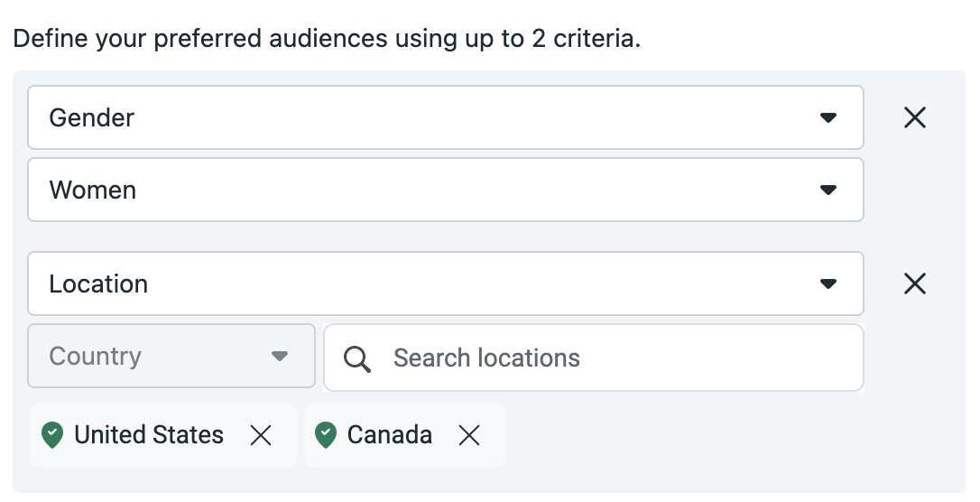The height and width of the screenshot is (502, 980).
Task: Open the Women gender value dropdown
Action: (x=446, y=190)
